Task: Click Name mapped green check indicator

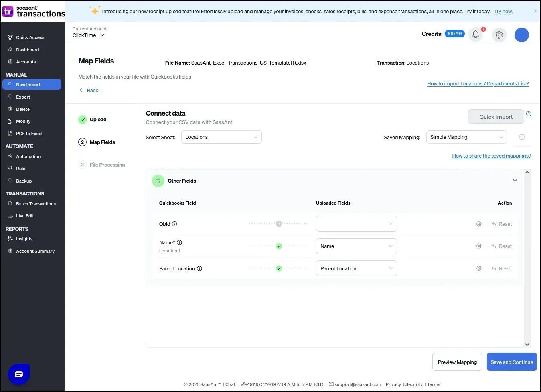Action: 279,246
